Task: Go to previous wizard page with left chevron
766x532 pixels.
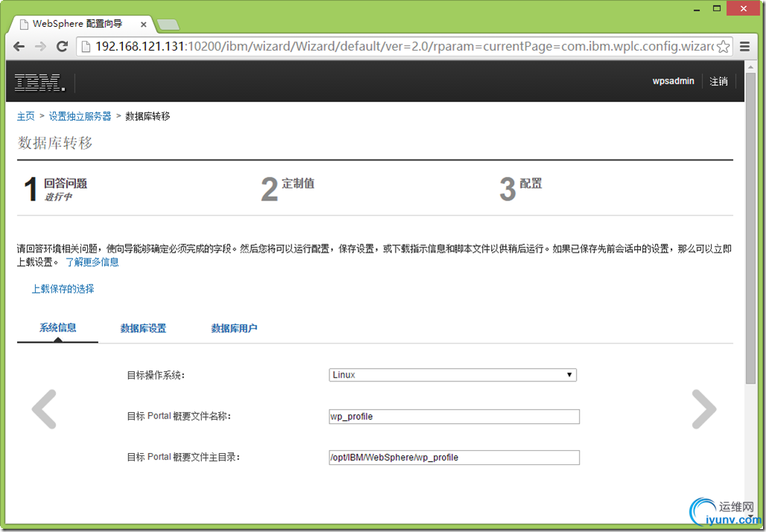Action: [44, 409]
